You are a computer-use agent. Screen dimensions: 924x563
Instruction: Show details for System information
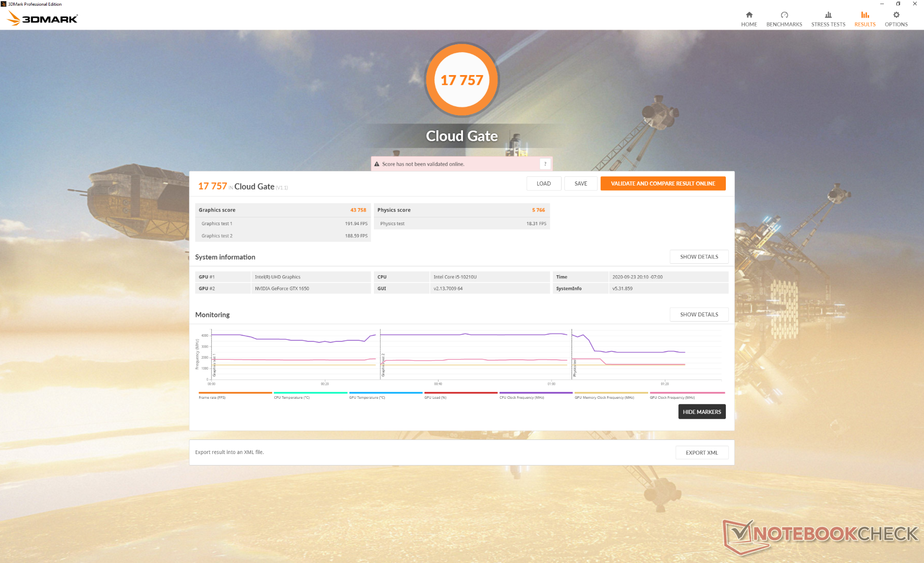pos(699,257)
